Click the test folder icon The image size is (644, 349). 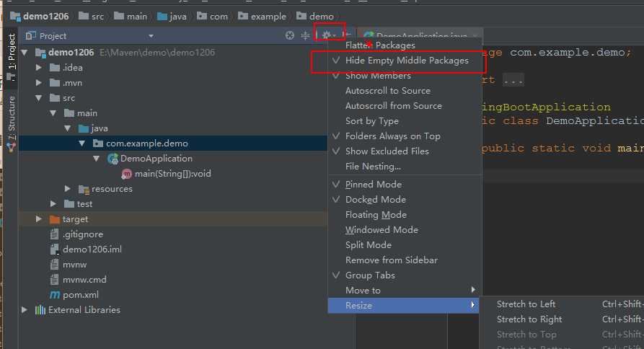69,204
